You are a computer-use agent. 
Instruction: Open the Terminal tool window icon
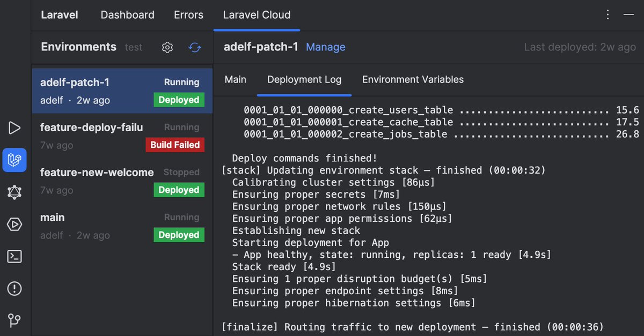(14, 257)
